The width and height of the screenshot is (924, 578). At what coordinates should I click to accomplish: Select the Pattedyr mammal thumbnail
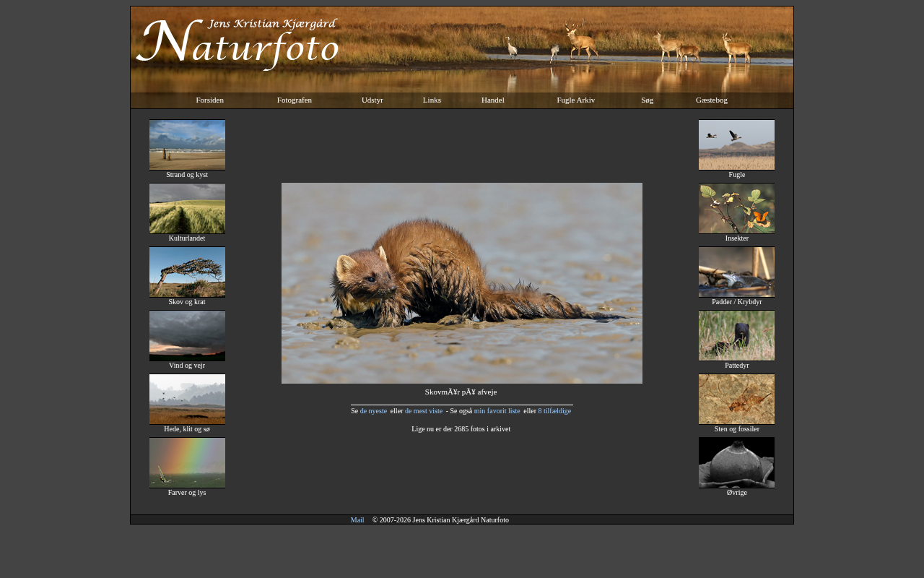(x=736, y=335)
